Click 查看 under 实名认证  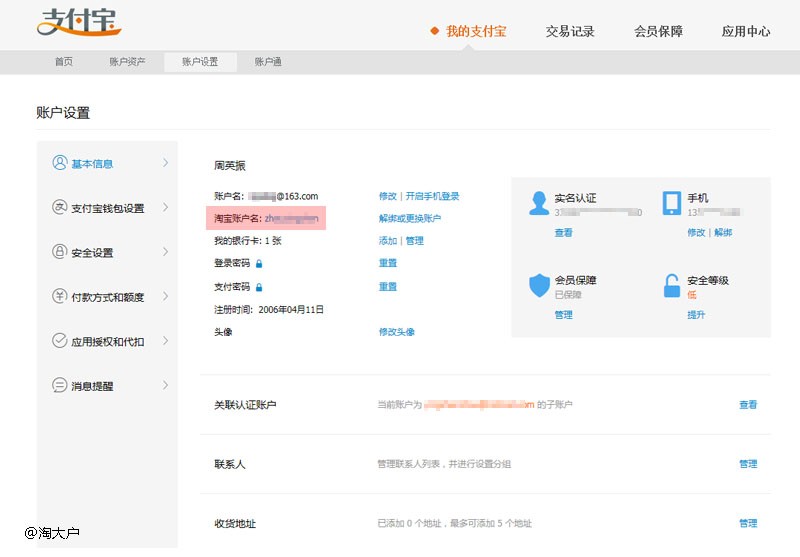click(x=563, y=233)
